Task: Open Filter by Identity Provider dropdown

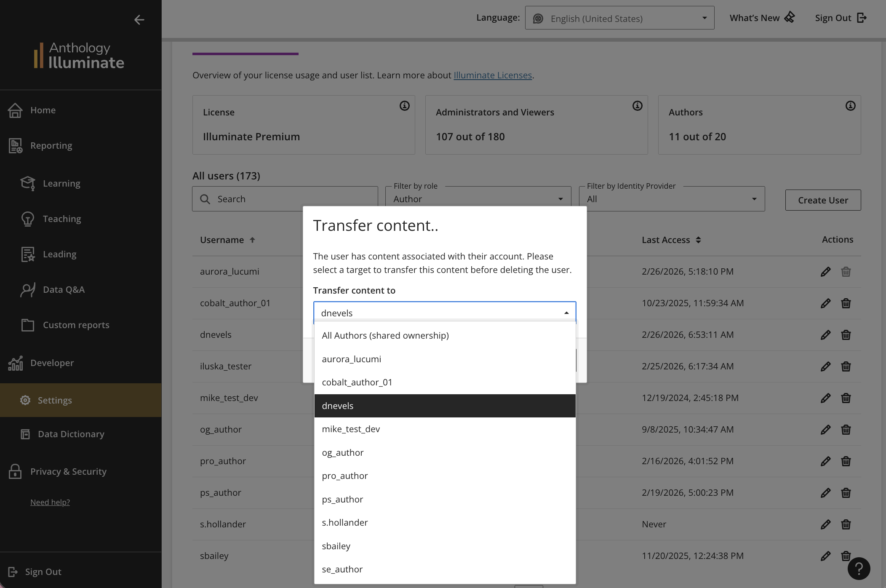Action: pos(672,199)
